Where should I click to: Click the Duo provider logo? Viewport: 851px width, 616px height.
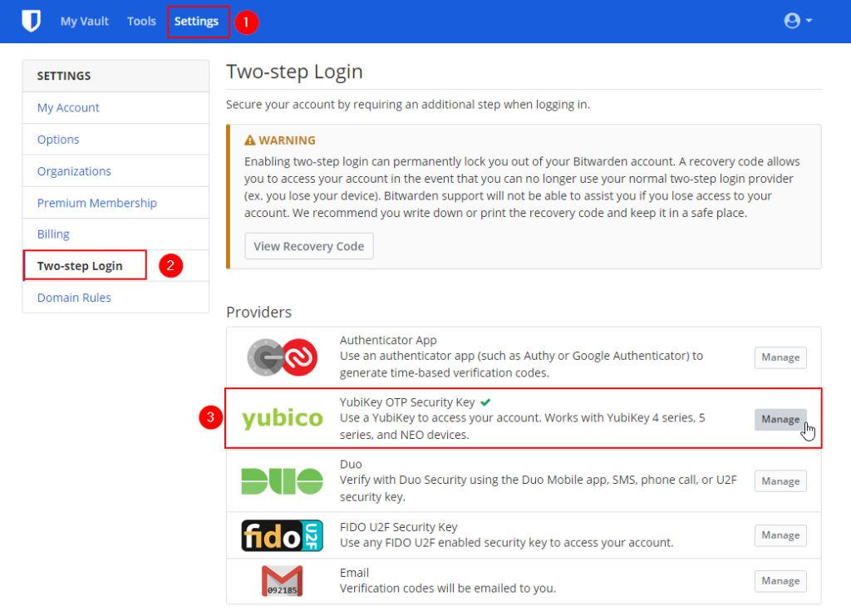click(x=282, y=481)
